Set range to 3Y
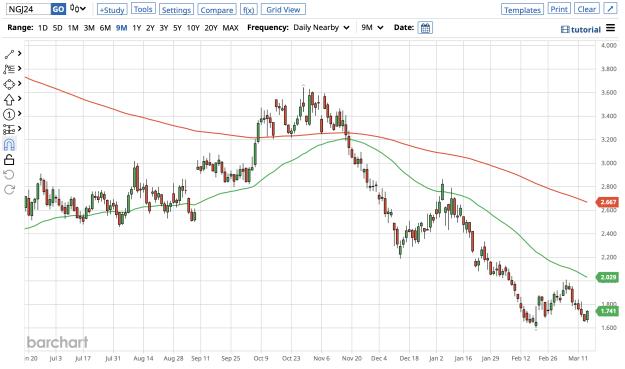 coord(164,28)
